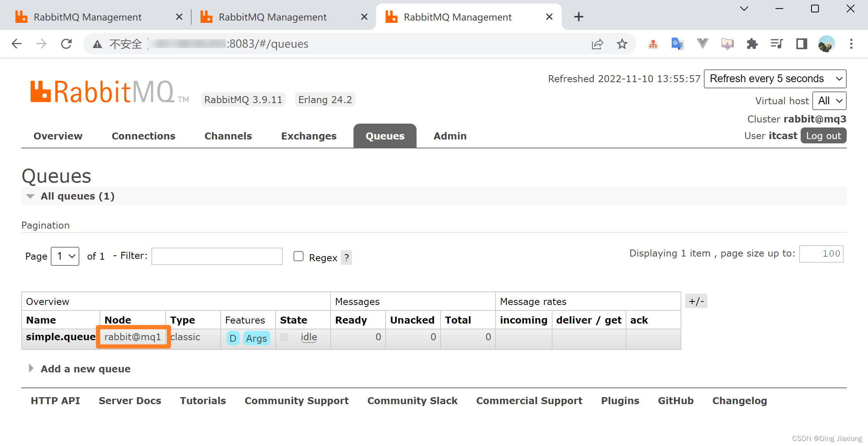Open the bookmark-folder extension icon
The height and width of the screenshot is (446, 868).
pos(727,44)
